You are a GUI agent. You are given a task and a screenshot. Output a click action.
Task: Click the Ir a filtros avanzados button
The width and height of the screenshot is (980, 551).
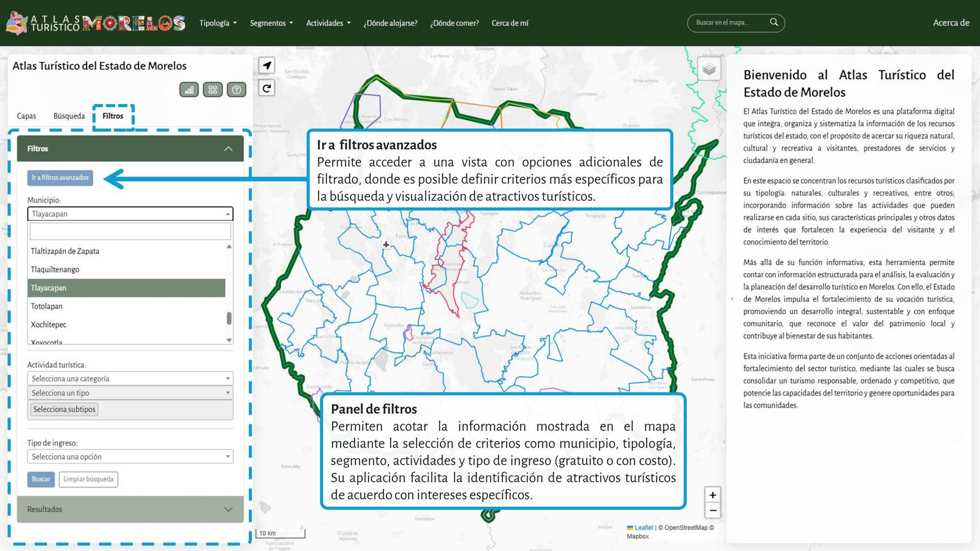[x=60, y=178]
